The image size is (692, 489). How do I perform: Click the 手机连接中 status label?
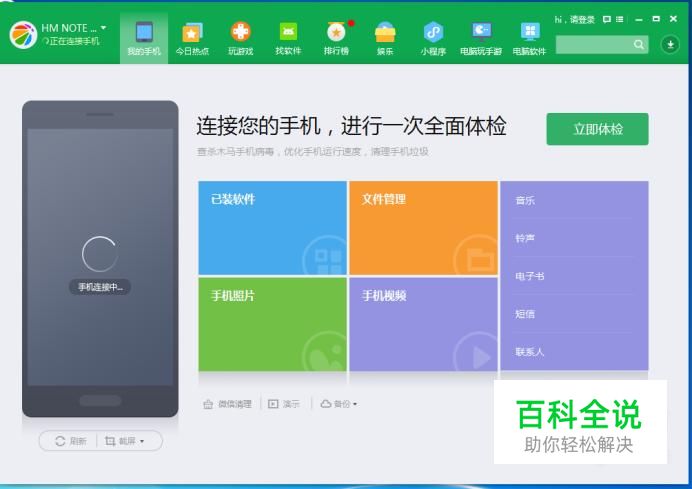pos(100,287)
